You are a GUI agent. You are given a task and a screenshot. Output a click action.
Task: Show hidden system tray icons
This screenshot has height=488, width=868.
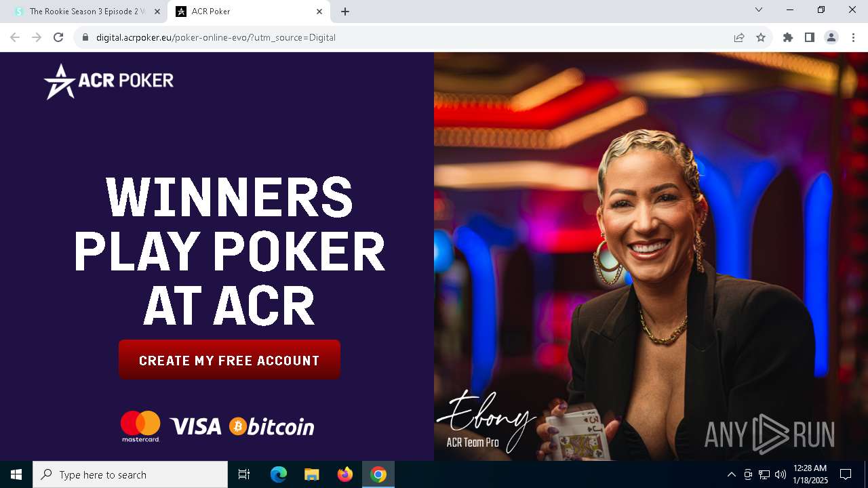pos(731,474)
